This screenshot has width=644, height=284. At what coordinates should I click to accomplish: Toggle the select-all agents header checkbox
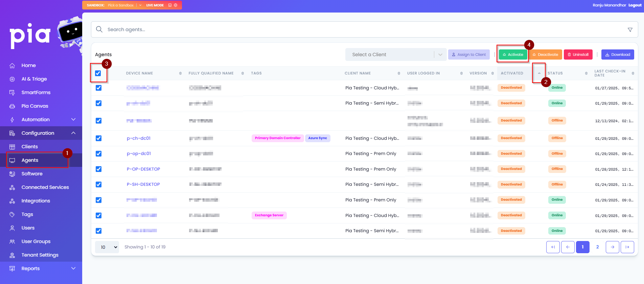coord(98,73)
